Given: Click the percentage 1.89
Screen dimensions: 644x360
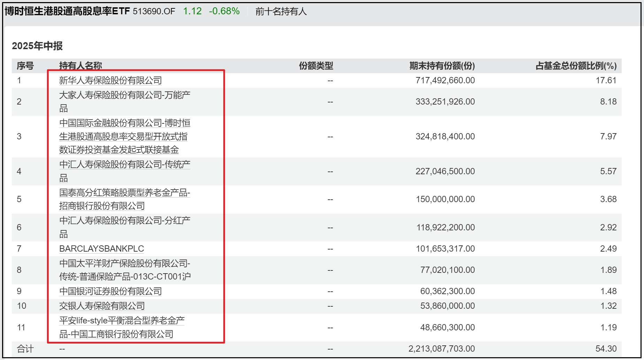Looking at the screenshot, I should 608,270.
